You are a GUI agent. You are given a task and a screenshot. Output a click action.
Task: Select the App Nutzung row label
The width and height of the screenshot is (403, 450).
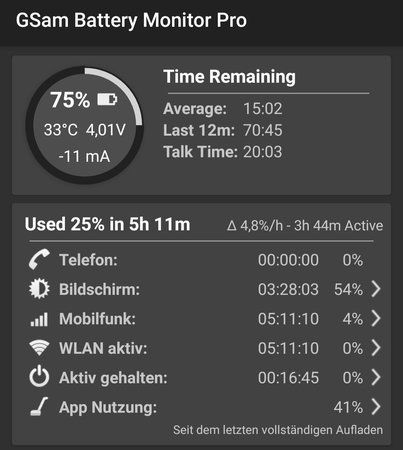click(108, 408)
